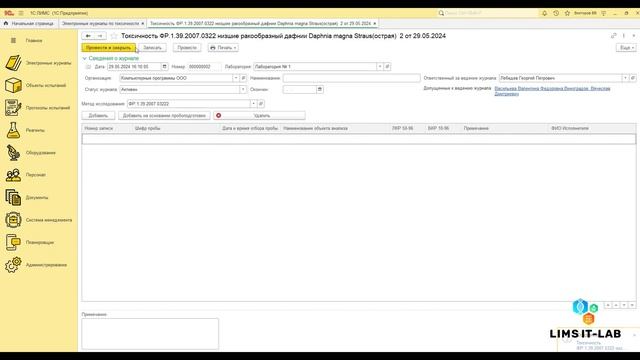Open service settings icon in title bar
The width and height of the screenshot is (640, 360).
coord(604,13)
